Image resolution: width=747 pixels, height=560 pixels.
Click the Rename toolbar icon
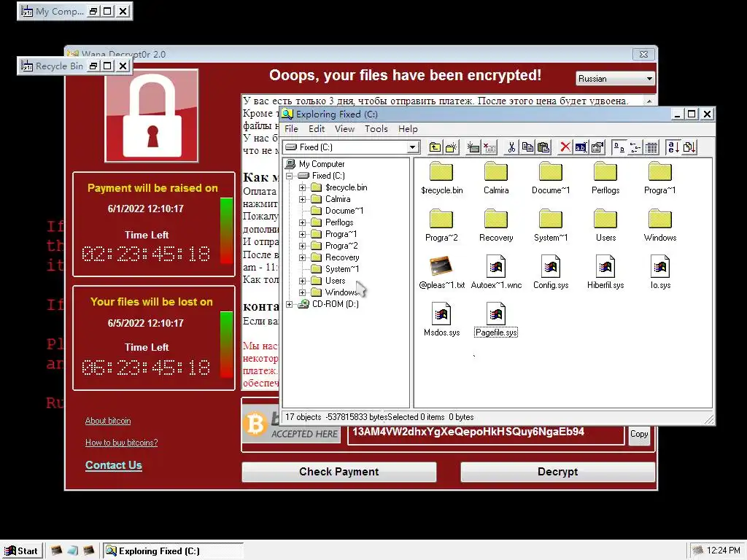581,147
